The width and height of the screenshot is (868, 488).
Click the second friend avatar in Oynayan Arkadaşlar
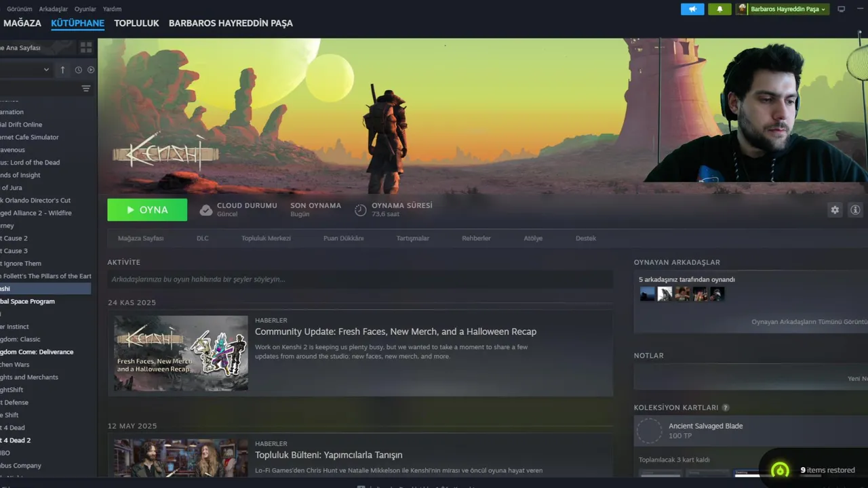[665, 293]
